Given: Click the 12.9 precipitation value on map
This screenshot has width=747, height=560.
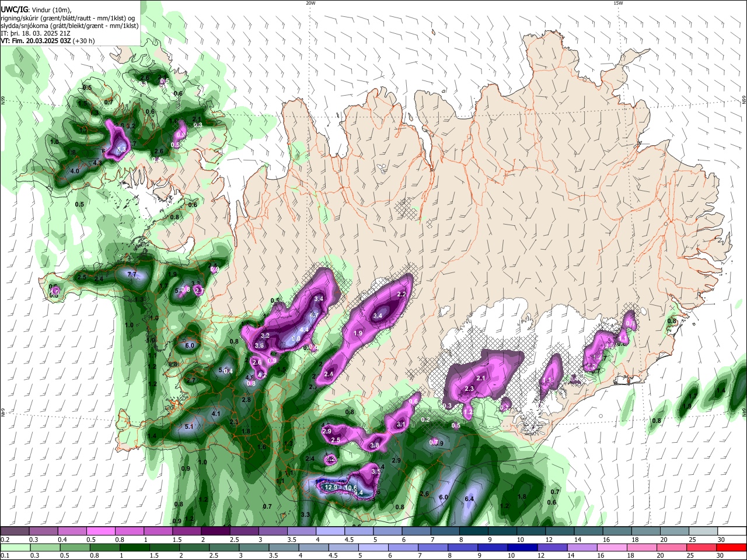Looking at the screenshot, I should (331, 487).
